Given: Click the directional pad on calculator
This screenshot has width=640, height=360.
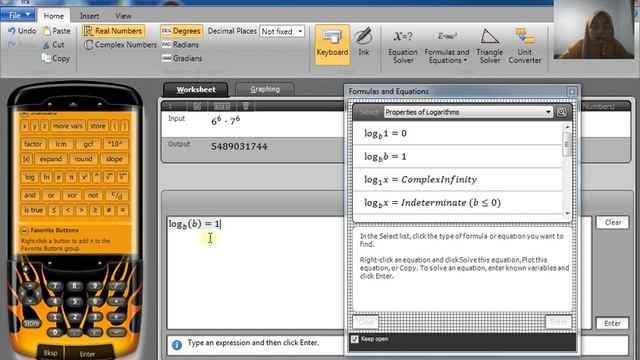Looking at the screenshot, I should [29, 293].
